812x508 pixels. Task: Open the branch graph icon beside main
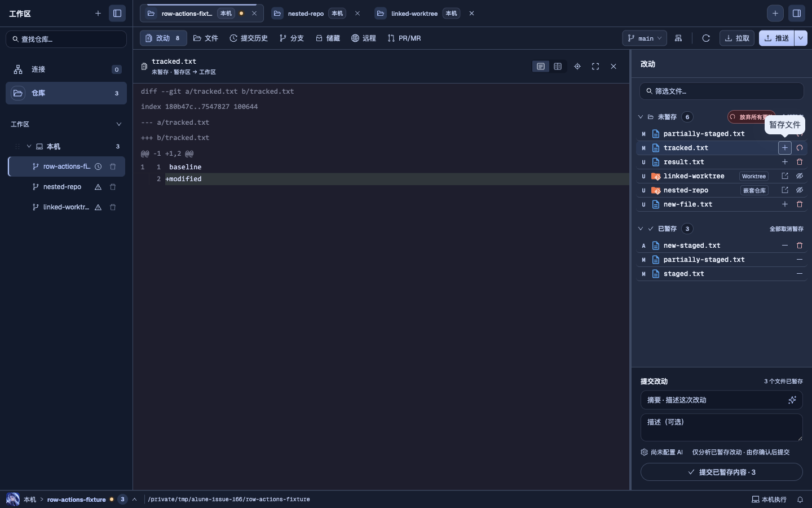[x=678, y=38]
